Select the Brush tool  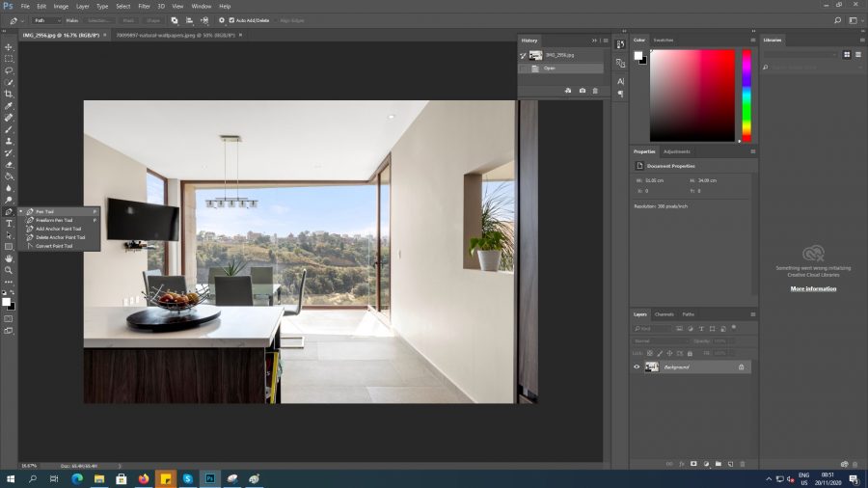pyautogui.click(x=9, y=129)
